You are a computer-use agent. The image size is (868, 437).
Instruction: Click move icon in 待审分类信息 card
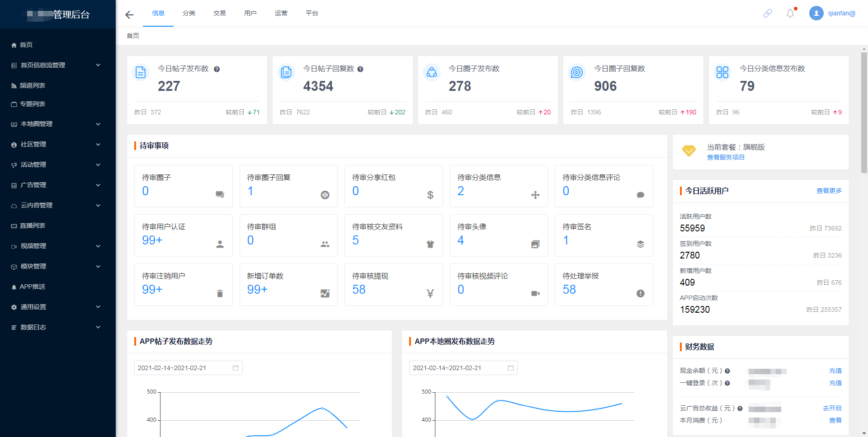[x=535, y=195]
